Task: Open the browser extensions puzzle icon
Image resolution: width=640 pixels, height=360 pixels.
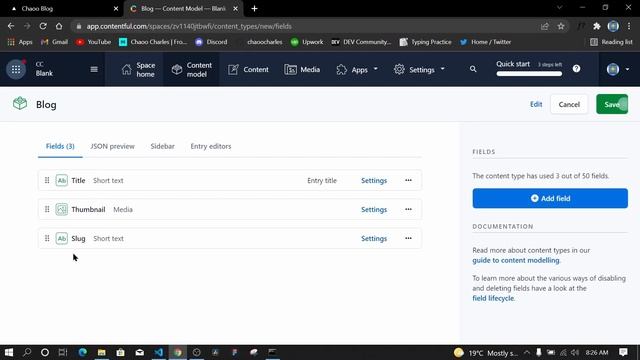Action: tap(597, 26)
